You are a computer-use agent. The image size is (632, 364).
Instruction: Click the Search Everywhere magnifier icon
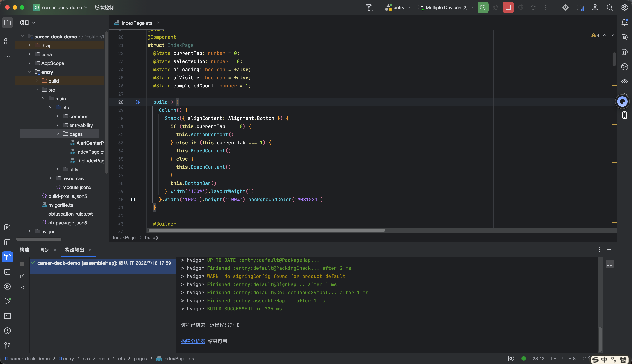point(610,8)
